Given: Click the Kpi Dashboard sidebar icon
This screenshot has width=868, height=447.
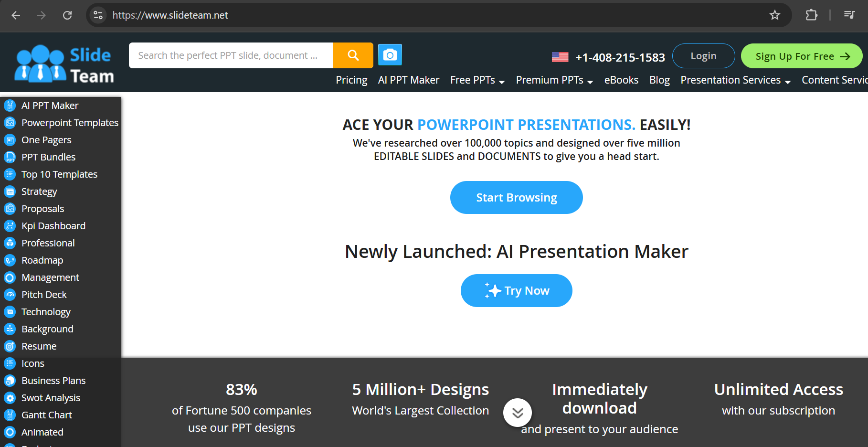Looking at the screenshot, I should pos(10,226).
